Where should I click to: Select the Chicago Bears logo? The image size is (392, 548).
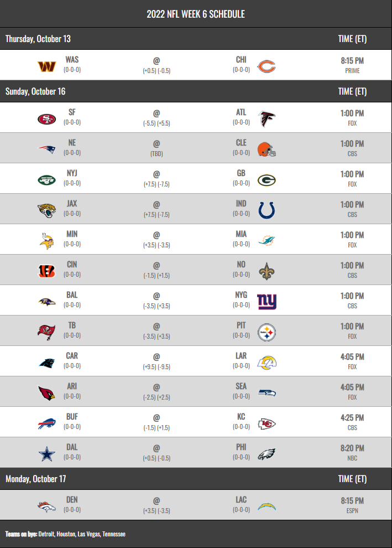point(266,66)
